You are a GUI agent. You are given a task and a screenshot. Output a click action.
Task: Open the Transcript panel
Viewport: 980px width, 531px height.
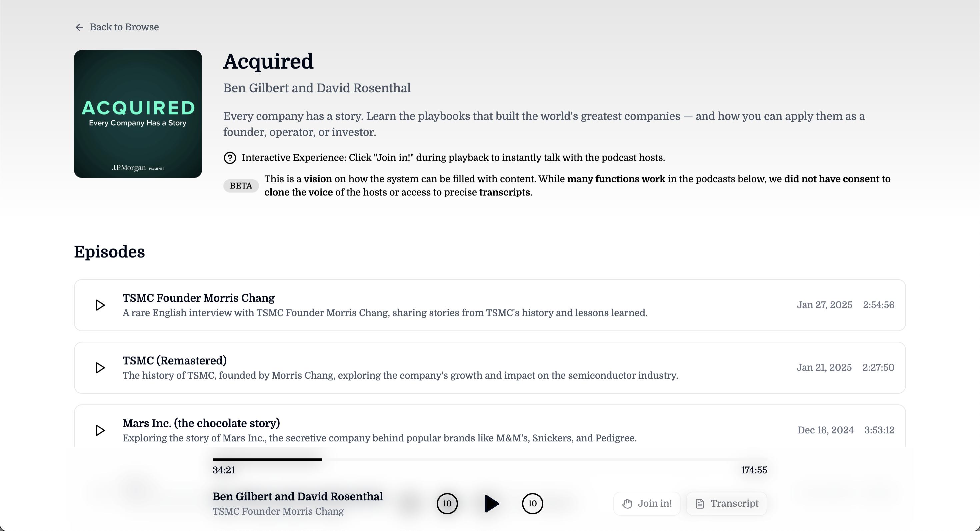[x=727, y=504]
